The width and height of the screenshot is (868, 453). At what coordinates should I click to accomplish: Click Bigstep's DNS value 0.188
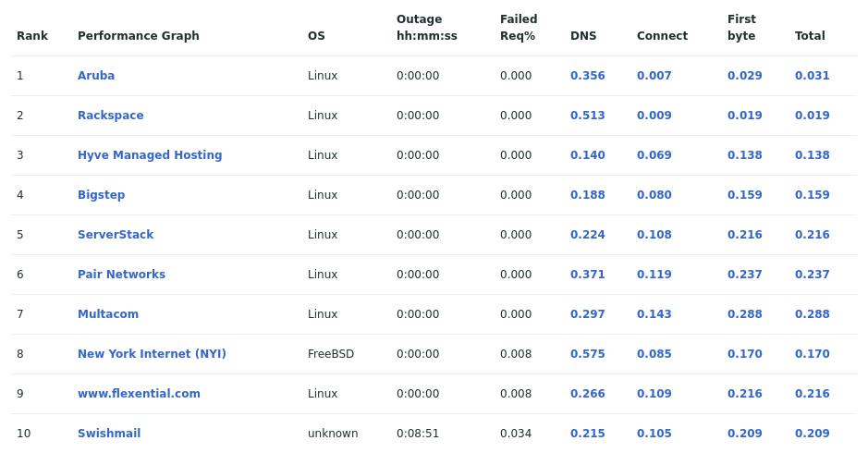587,195
